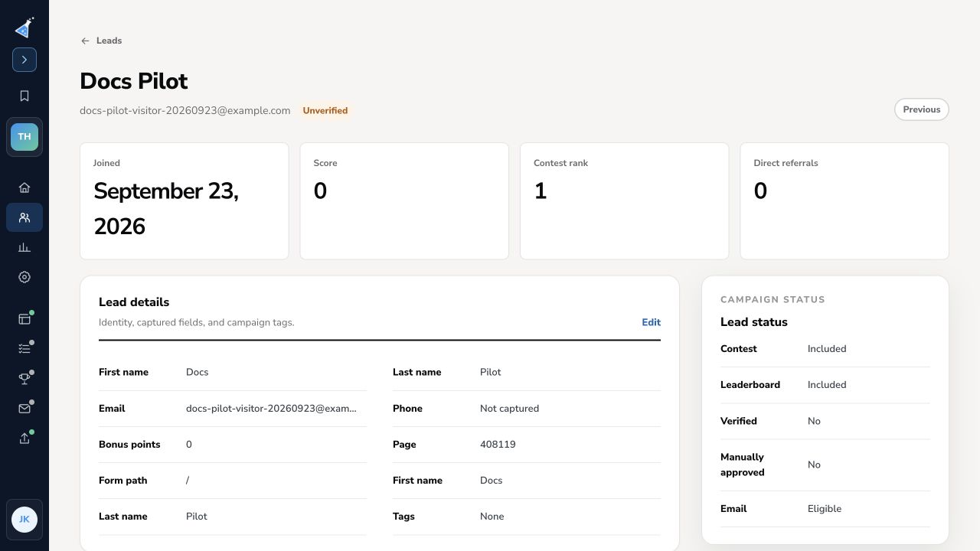Open the leads people icon
Viewport: 980px width, 551px height.
pyautogui.click(x=24, y=217)
